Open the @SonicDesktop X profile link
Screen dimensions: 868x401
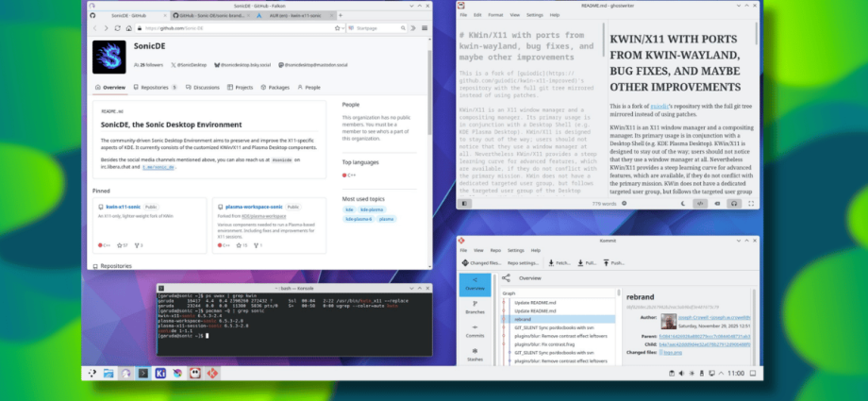click(x=189, y=65)
